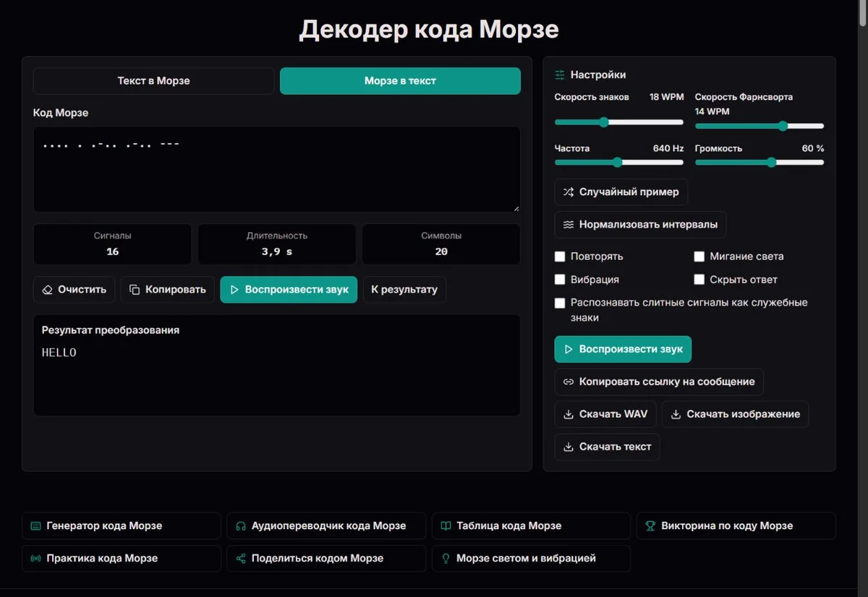868x597 pixels.
Task: Click the lightbulb icon beside Морзе светом
Action: click(446, 559)
